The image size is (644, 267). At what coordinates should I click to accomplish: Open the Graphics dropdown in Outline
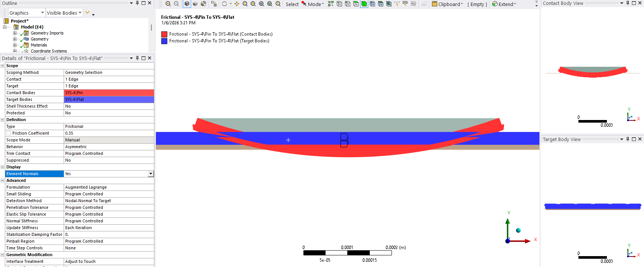pos(42,13)
